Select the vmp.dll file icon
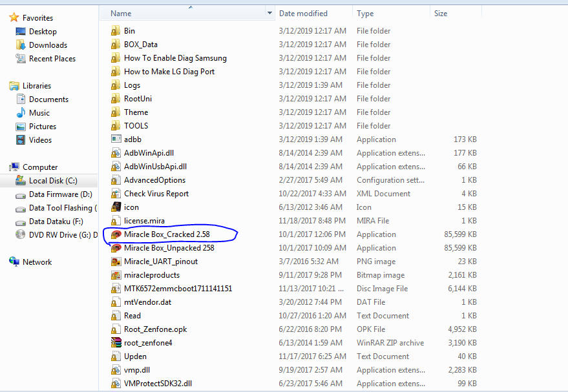Screen dimensions: 568x392 tap(116, 370)
